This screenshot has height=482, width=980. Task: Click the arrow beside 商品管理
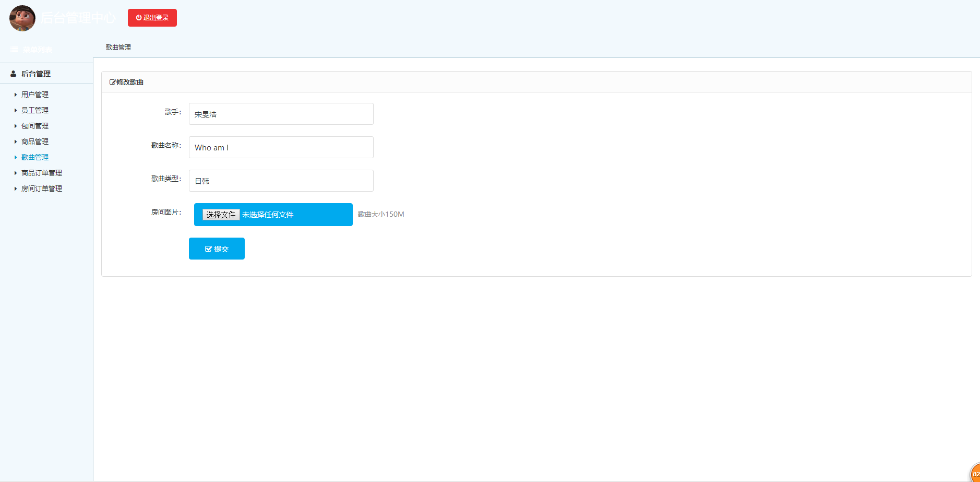click(16, 142)
